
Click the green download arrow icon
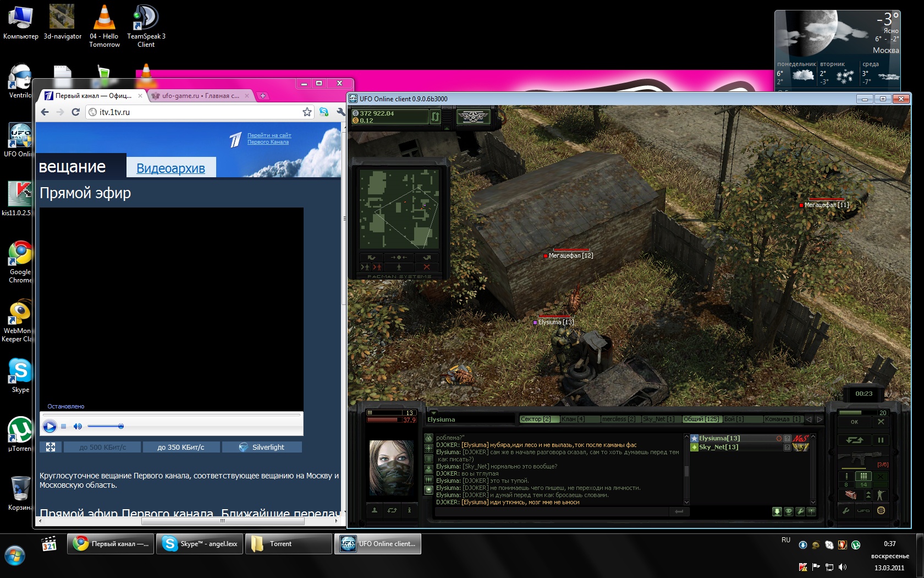click(x=777, y=511)
